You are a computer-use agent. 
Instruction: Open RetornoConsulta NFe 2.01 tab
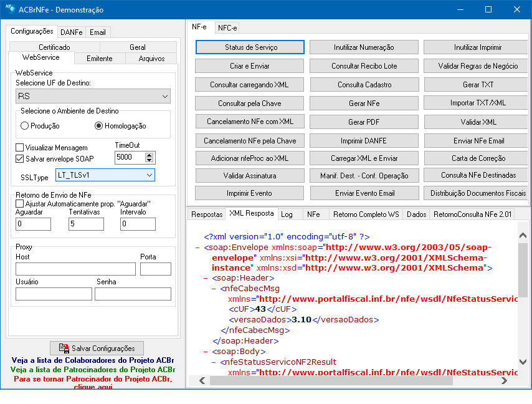click(x=472, y=214)
